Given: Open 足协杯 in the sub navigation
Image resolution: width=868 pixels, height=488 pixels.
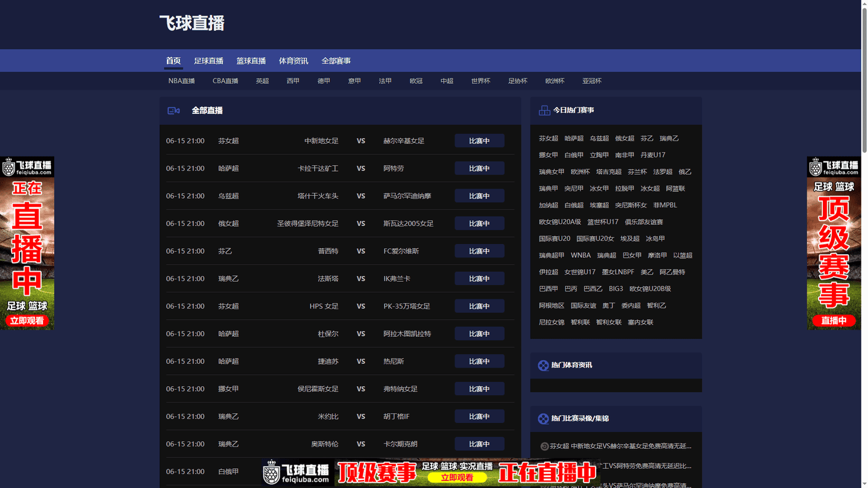Looking at the screenshot, I should [517, 81].
